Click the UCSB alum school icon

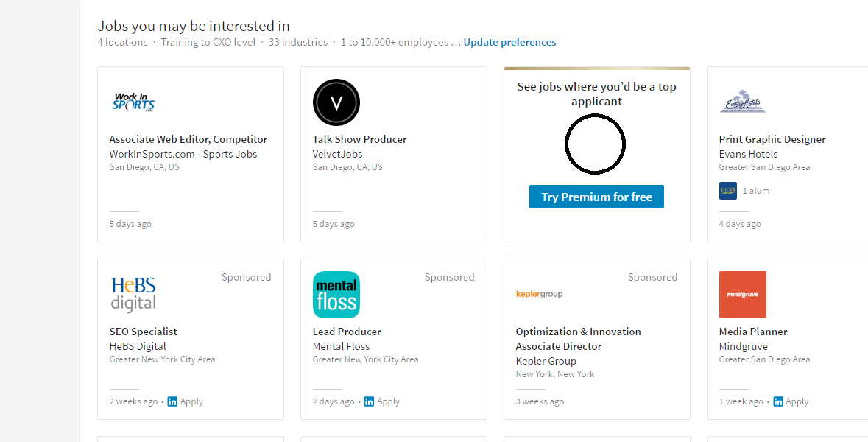tap(728, 191)
